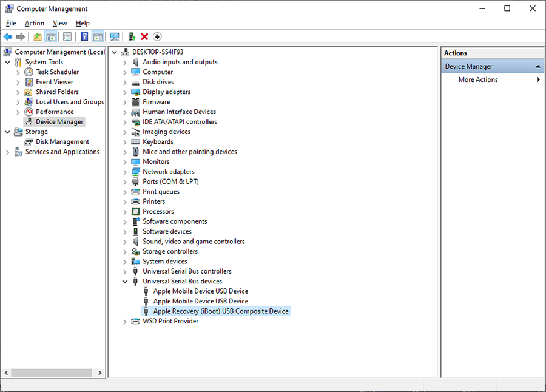546x392 pixels.
Task: Click the blue Help question mark icon
Action: point(84,37)
